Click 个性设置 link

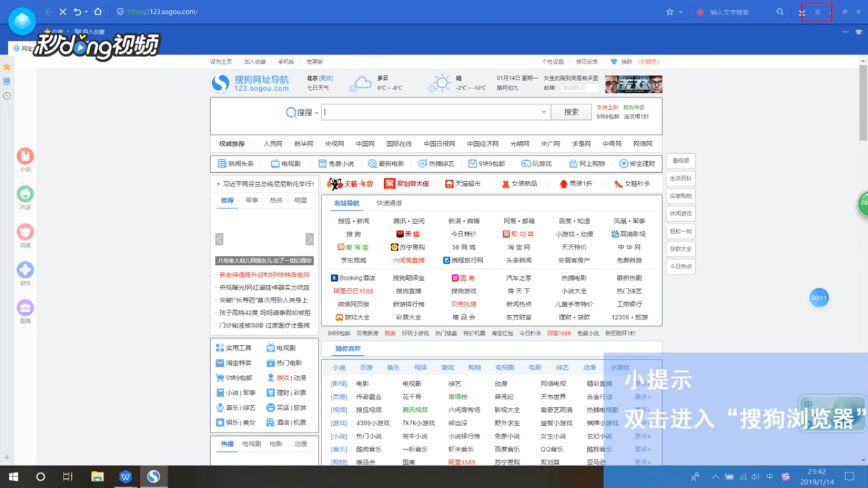[553, 62]
